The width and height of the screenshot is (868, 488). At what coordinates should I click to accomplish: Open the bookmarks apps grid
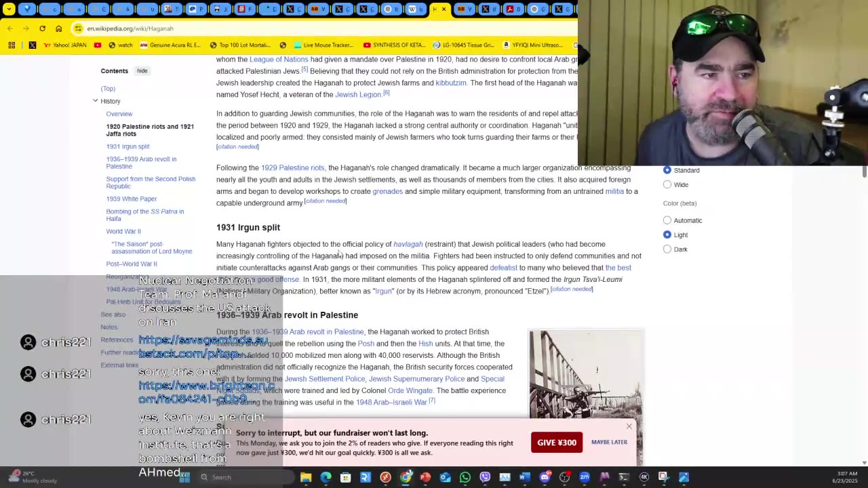click(12, 45)
